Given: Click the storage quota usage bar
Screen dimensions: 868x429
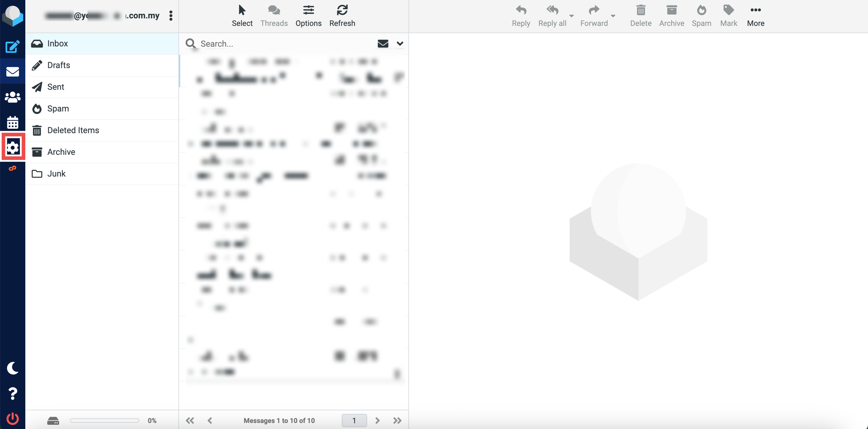Looking at the screenshot, I should click(105, 420).
